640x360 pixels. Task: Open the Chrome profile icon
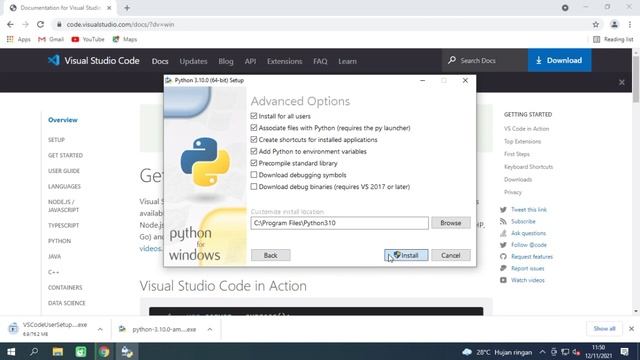(614, 24)
